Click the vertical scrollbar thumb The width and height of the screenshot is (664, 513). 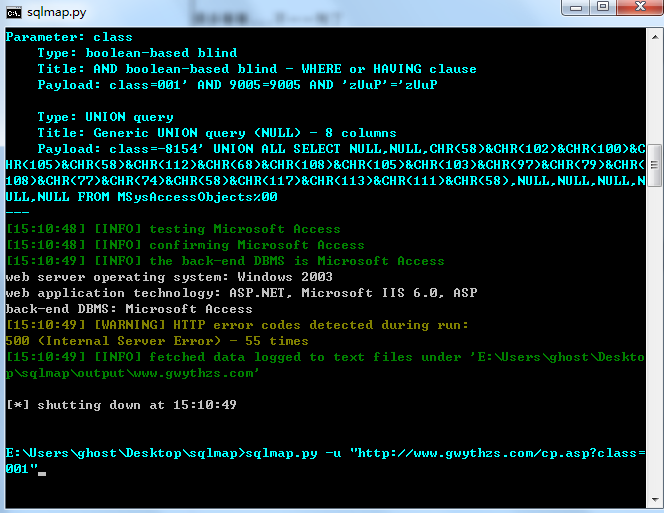(655, 165)
